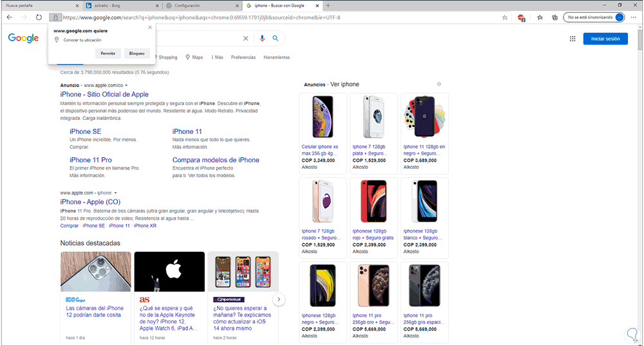Open Iphonese 128gb negro product image
Image resolution: width=644 pixels, height=346 pixels.
(x=323, y=285)
